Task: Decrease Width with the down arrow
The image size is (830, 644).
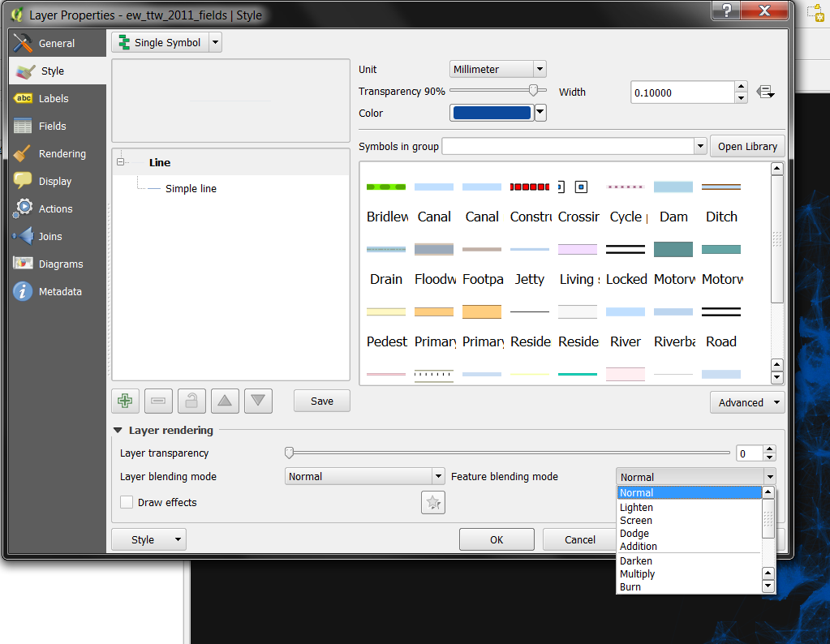Action: [741, 98]
